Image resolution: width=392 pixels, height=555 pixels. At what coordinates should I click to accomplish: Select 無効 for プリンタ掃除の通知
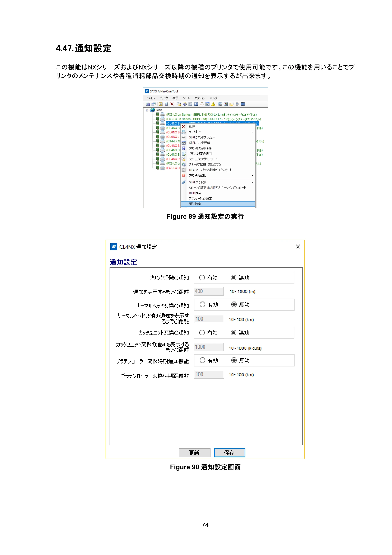(233, 277)
